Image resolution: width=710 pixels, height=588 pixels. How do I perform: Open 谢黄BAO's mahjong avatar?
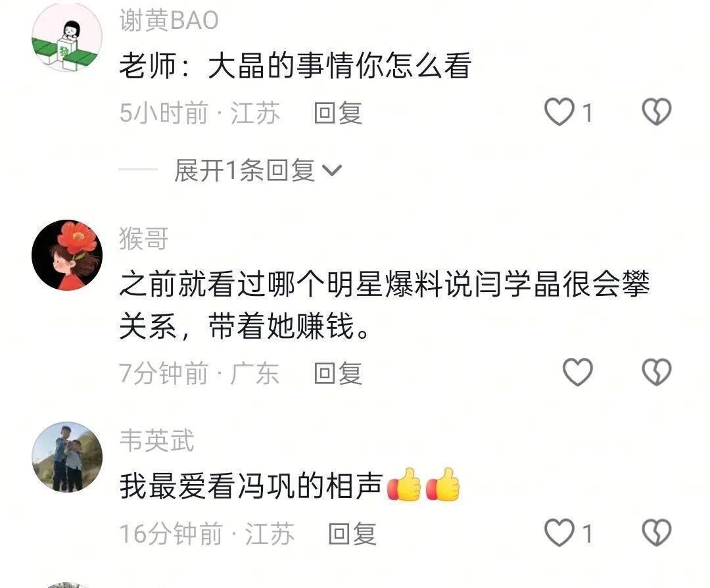pos(67,37)
